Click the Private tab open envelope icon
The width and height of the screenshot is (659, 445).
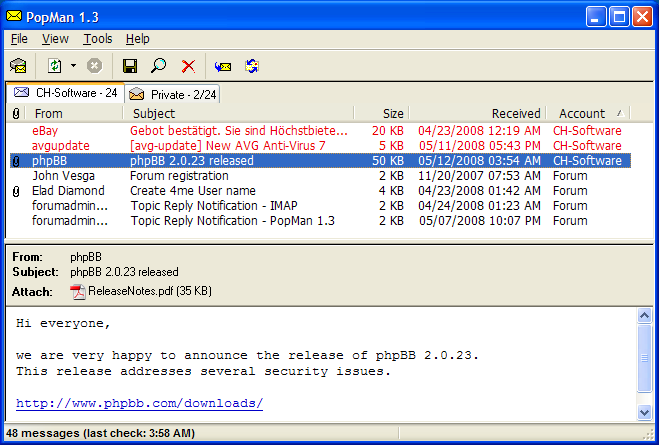coord(137,94)
